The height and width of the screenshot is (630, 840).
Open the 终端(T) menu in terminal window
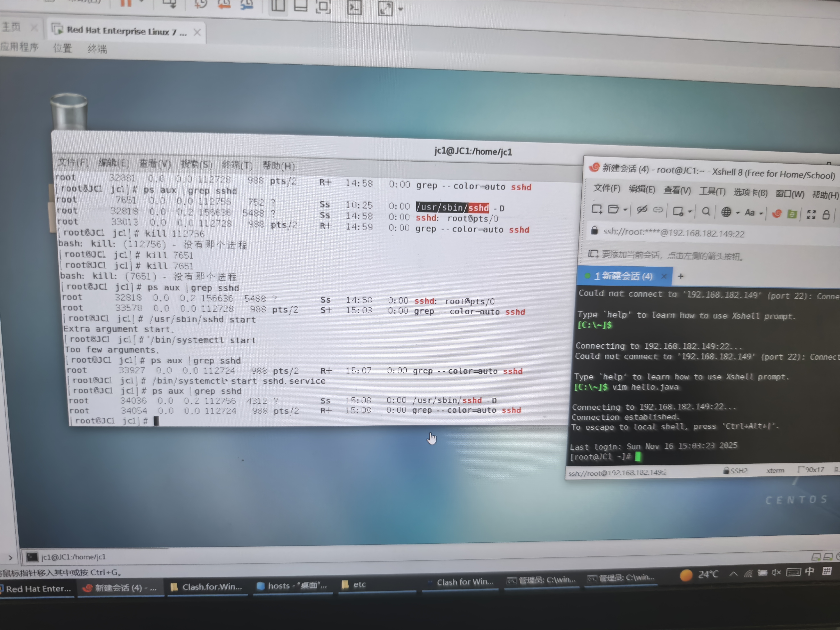[x=237, y=165]
